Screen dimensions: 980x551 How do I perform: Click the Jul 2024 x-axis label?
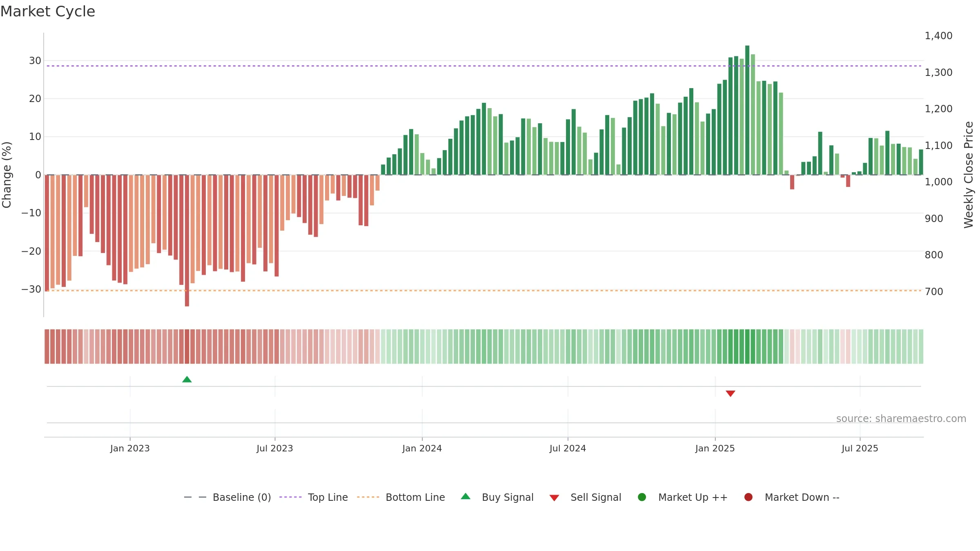point(568,448)
